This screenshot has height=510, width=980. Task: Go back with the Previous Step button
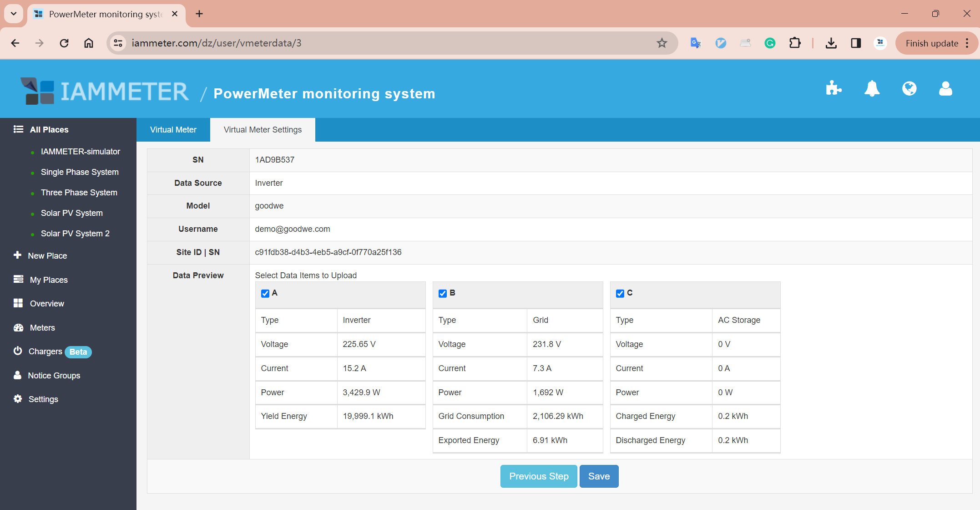coord(539,476)
